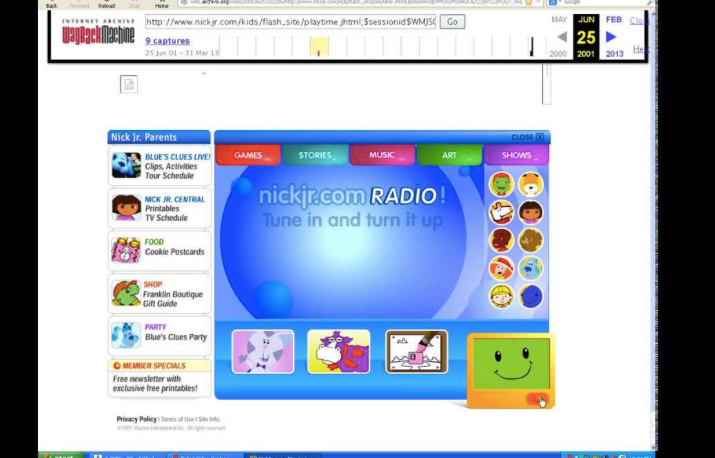Click the Food cookie jar picture
Image resolution: width=715 pixels, height=458 pixels.
click(x=126, y=250)
